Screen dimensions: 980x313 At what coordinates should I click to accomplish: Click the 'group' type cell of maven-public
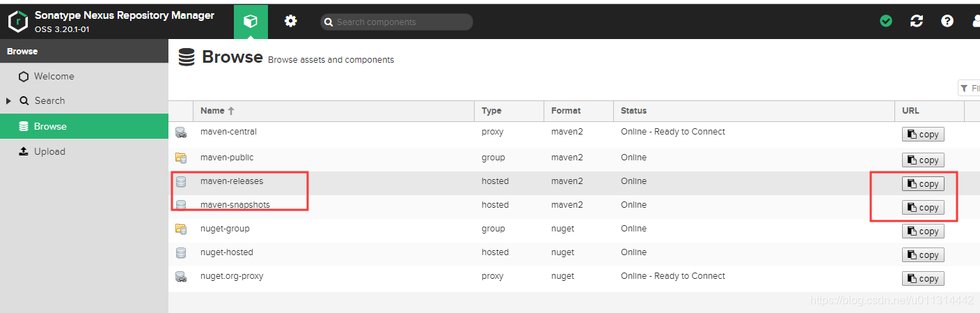(493, 158)
